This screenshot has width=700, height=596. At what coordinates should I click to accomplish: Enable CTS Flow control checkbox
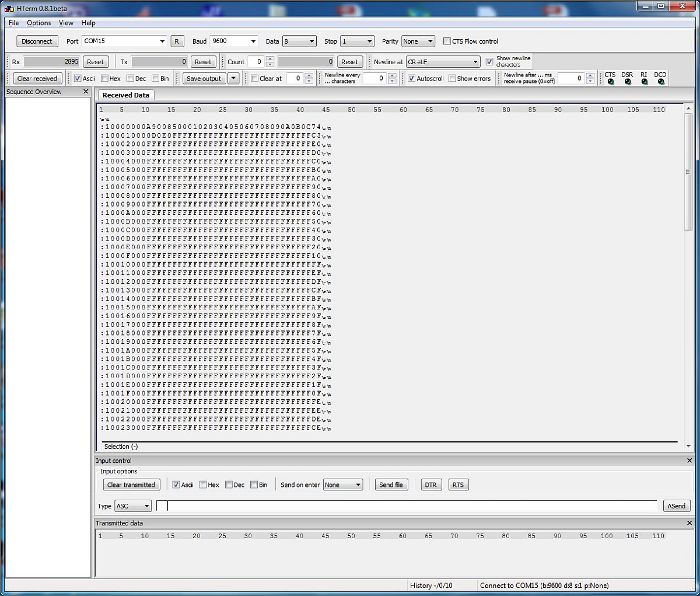coord(447,41)
